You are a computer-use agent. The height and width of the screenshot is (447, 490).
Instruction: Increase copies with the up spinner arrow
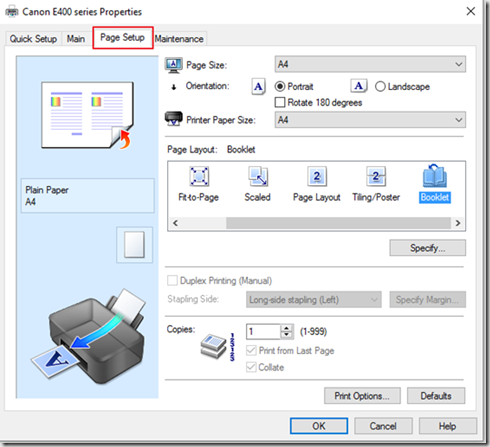286,328
